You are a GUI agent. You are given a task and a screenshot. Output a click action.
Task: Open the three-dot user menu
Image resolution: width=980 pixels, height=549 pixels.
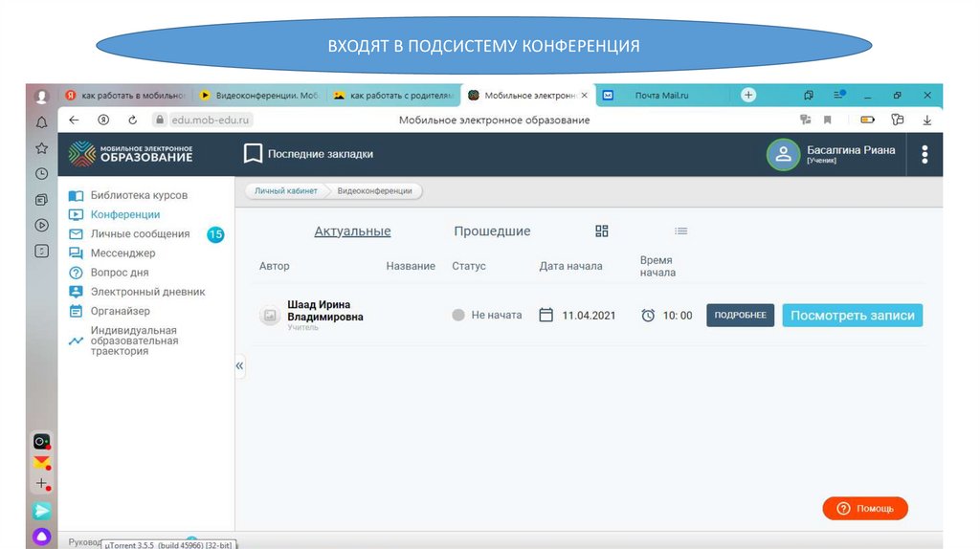click(x=924, y=155)
